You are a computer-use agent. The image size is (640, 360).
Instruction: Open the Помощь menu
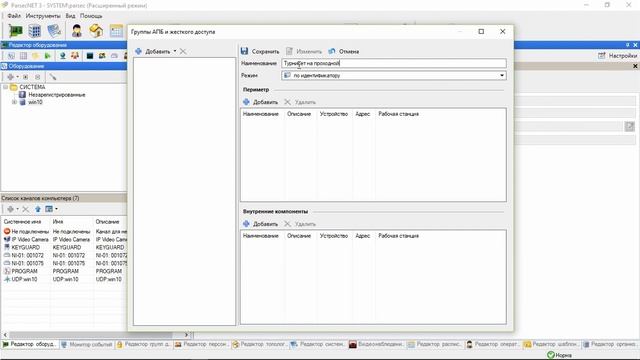pos(91,16)
